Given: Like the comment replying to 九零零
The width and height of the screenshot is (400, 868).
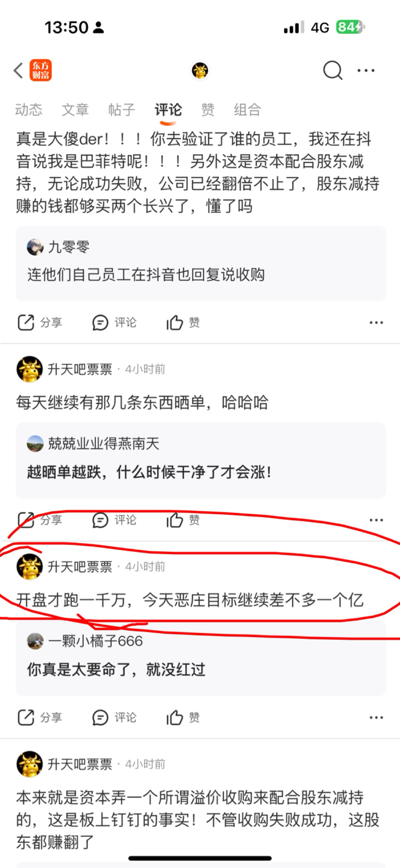Looking at the screenshot, I should (183, 323).
